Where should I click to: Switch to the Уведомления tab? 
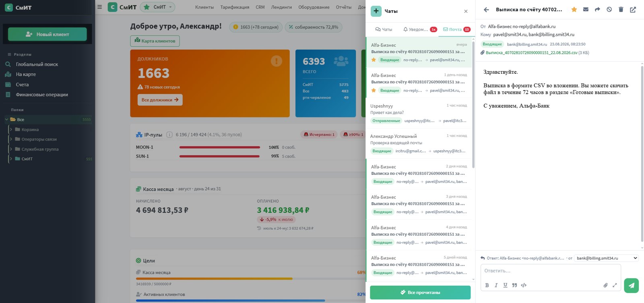point(420,29)
